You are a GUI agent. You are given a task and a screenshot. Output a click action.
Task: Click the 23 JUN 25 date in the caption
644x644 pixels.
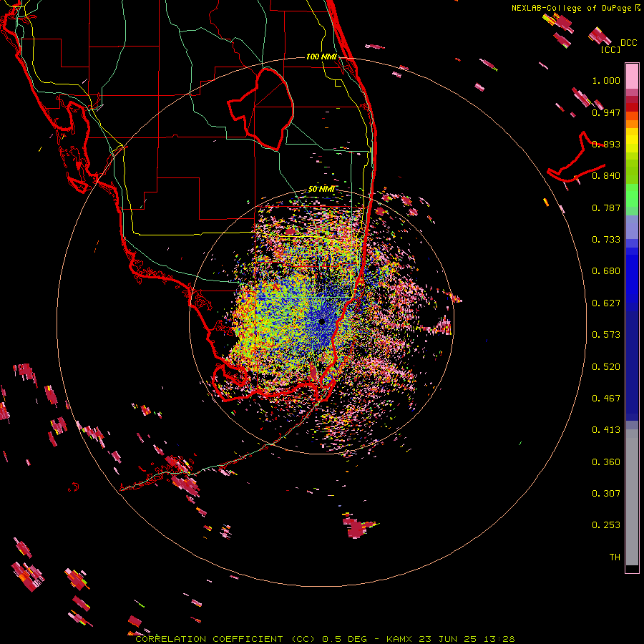pyautogui.click(x=448, y=639)
